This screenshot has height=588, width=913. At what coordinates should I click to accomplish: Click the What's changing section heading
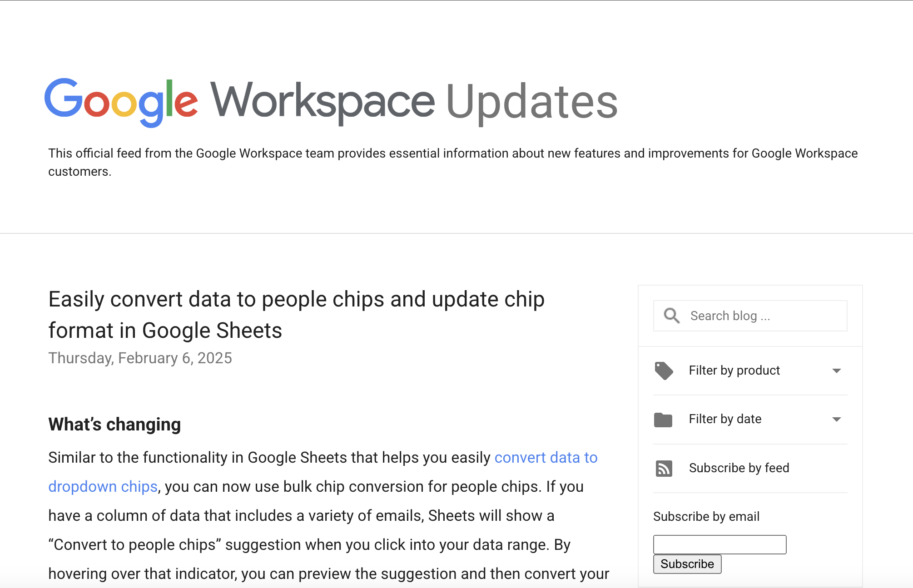coord(114,424)
